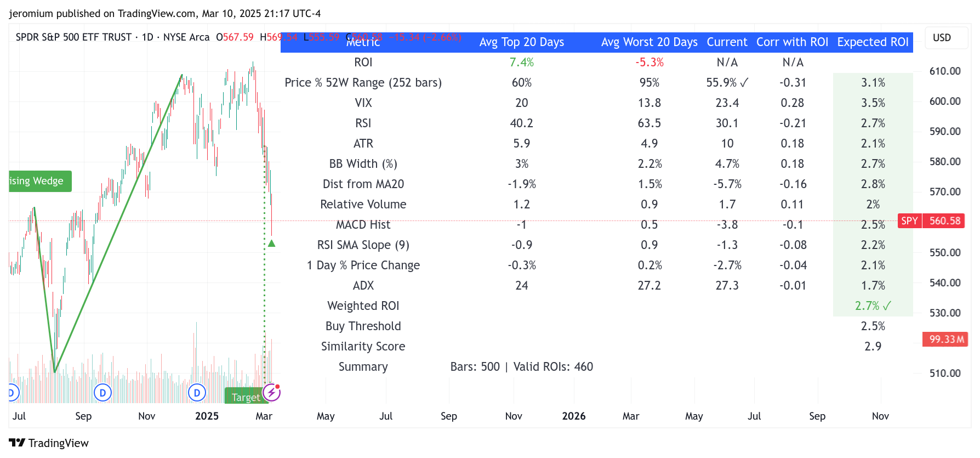Click the ADX current value 27.3

[x=727, y=286]
